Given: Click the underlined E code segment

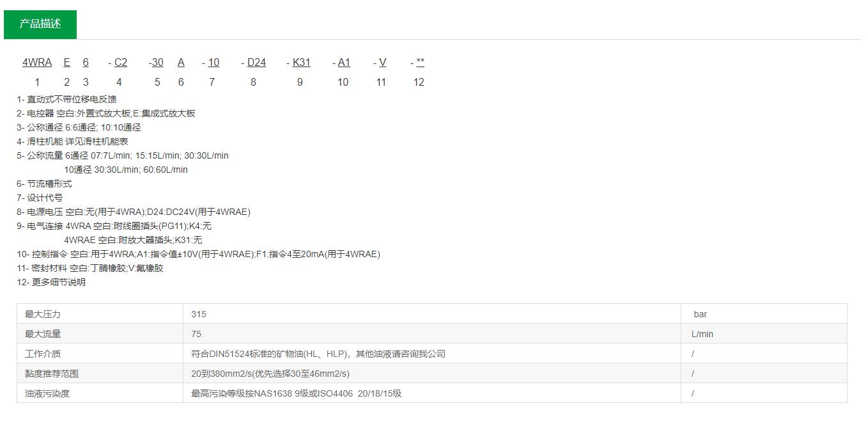Looking at the screenshot, I should click(67, 63).
